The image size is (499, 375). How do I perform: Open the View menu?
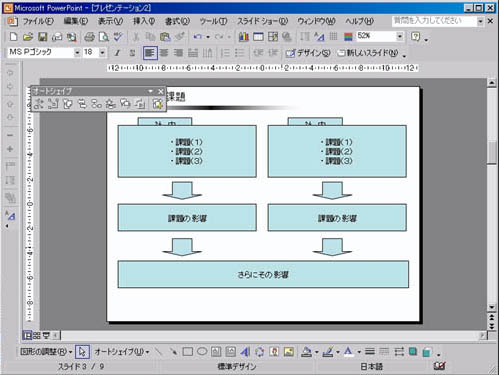[x=110, y=21]
